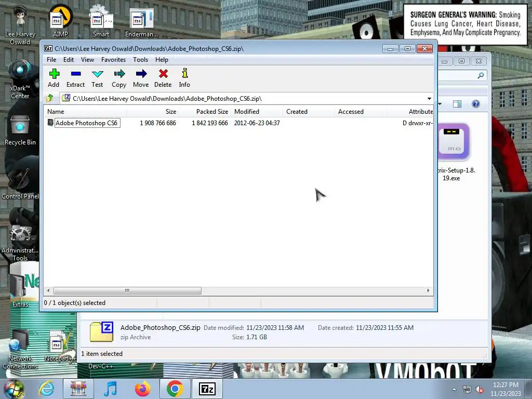
Task: Click the Adobe_Photoshop_CS6.zip details pane icon
Action: pyautogui.click(x=101, y=331)
